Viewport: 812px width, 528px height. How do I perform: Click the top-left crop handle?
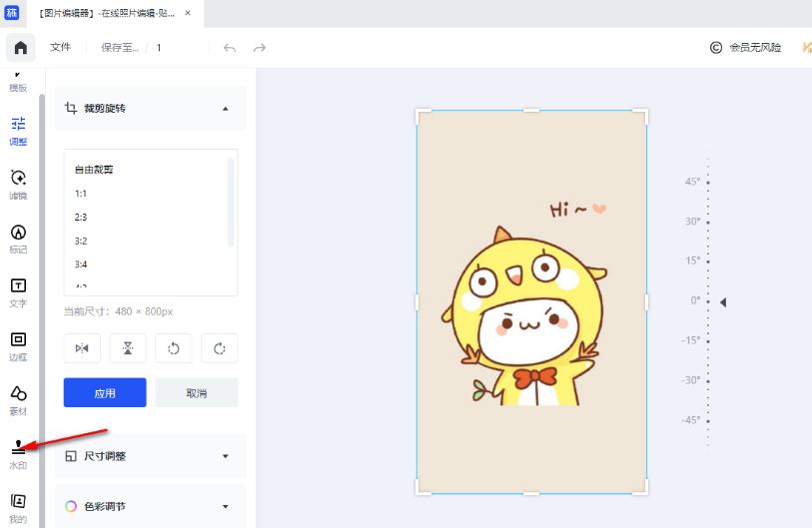[x=422, y=116]
